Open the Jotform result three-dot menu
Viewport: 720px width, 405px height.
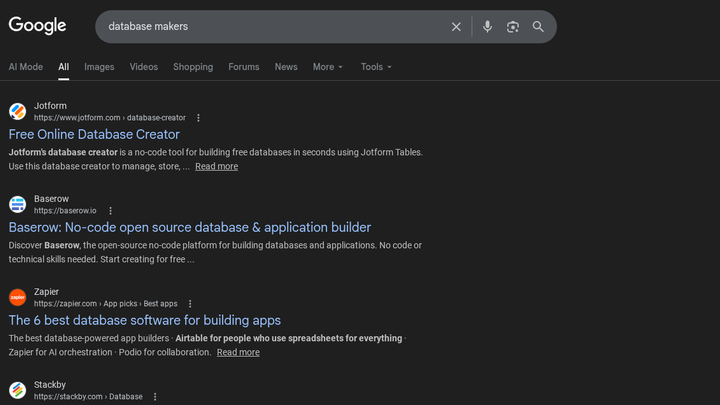(x=198, y=118)
